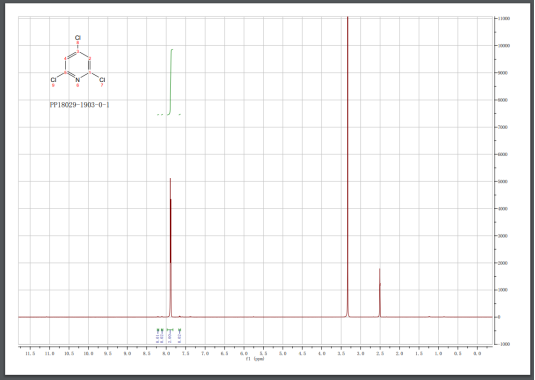Click the green integral curve near 8 ppm

click(x=171, y=82)
